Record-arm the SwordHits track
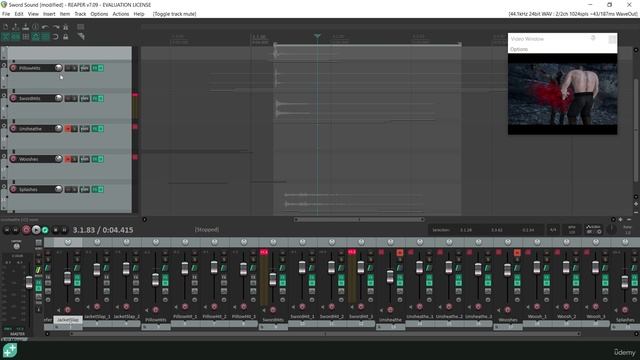The height and width of the screenshot is (360, 640). click(13, 98)
